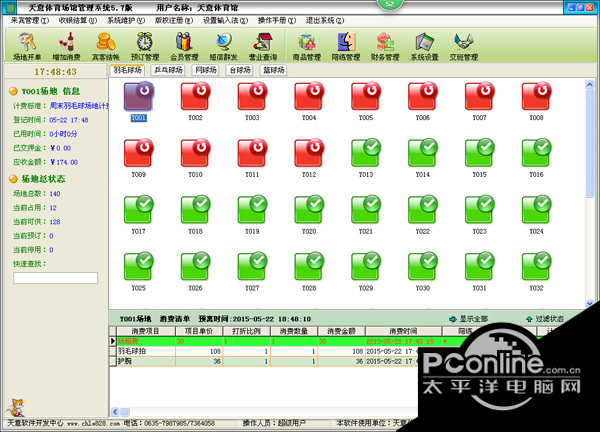Switch to the 台球场 tab

click(x=240, y=70)
